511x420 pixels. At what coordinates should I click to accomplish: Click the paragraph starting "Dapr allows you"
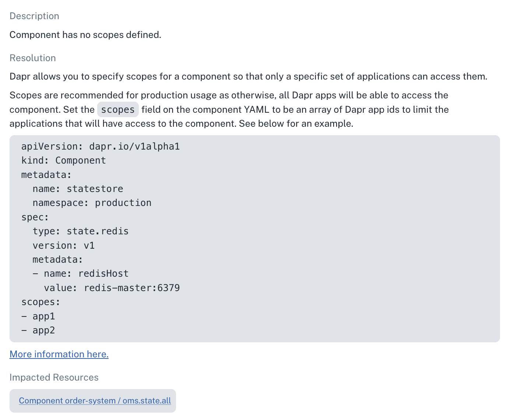click(248, 76)
